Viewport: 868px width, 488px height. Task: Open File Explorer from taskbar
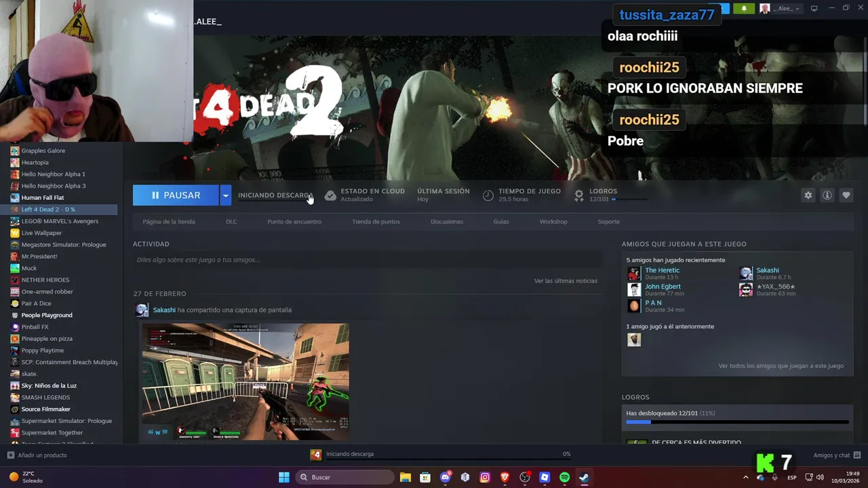pos(406,477)
